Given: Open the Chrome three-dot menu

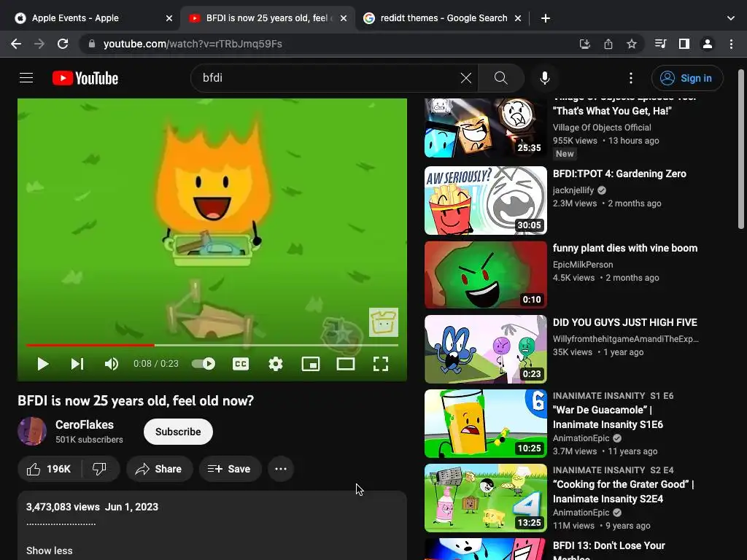Looking at the screenshot, I should coord(731,44).
